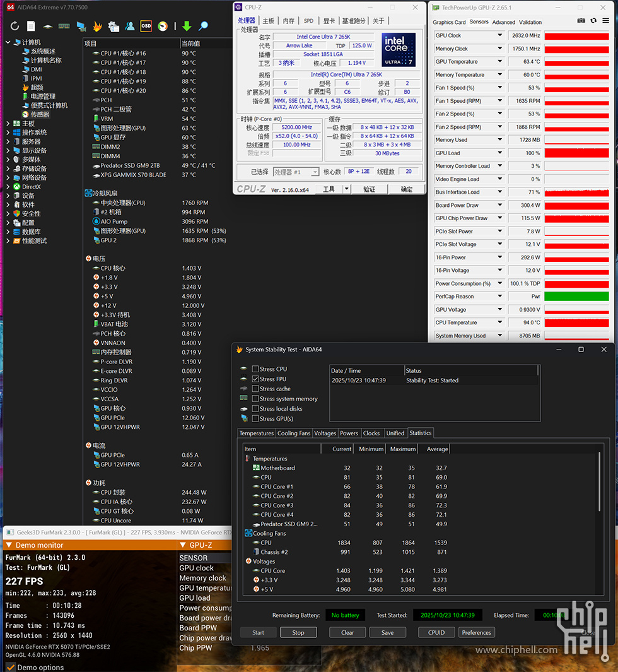Open the OSD panel toolbar icon
The width and height of the screenshot is (618, 672).
coord(146,27)
